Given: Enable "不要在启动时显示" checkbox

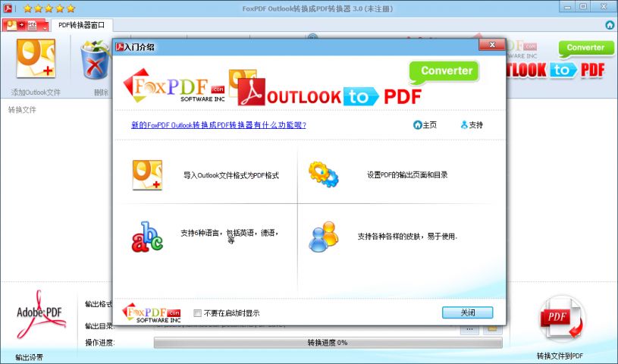Looking at the screenshot, I should tap(198, 313).
